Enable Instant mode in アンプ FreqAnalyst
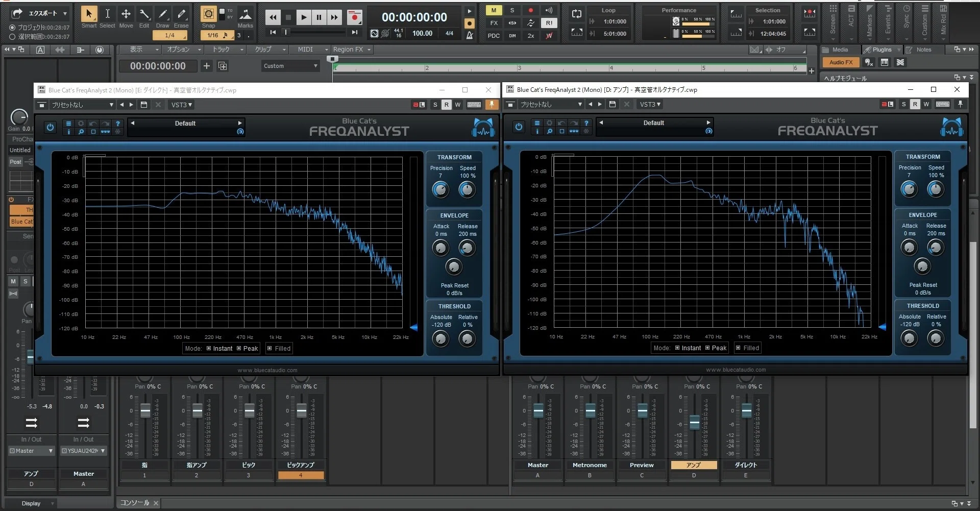980x511 pixels. [x=688, y=348]
